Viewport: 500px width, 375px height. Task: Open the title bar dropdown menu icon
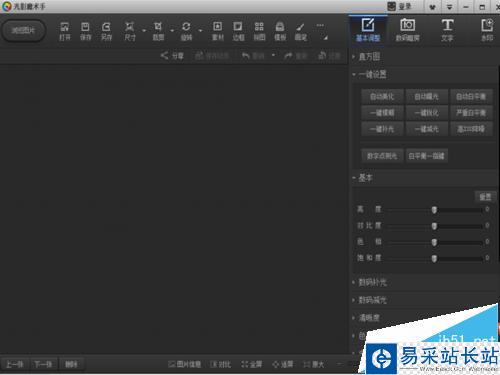click(x=449, y=7)
